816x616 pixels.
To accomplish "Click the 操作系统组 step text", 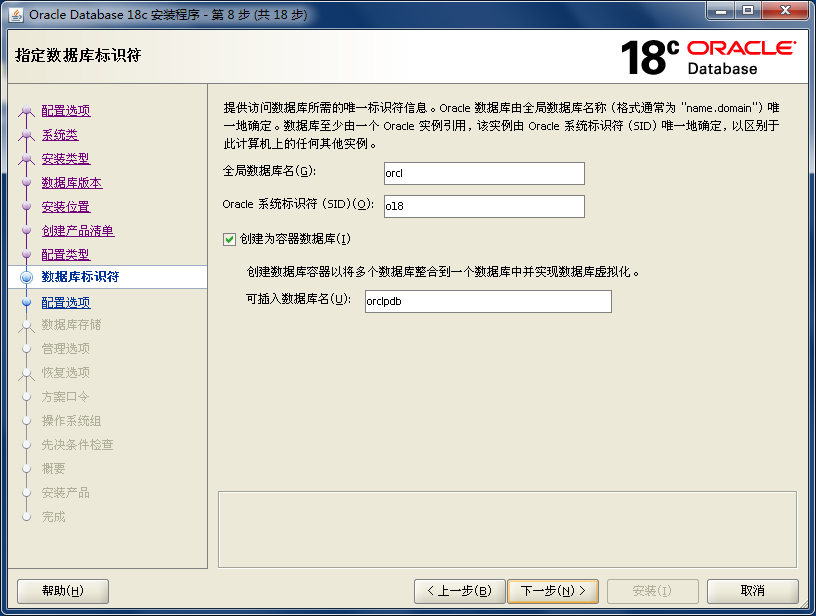I will point(71,420).
